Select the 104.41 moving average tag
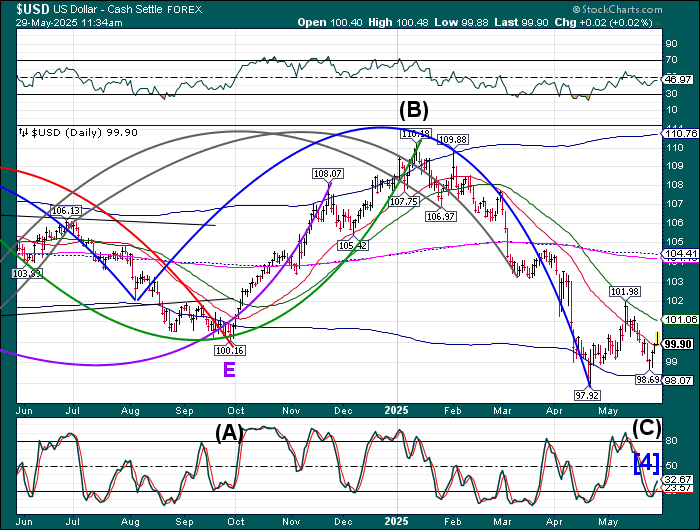 click(678, 254)
